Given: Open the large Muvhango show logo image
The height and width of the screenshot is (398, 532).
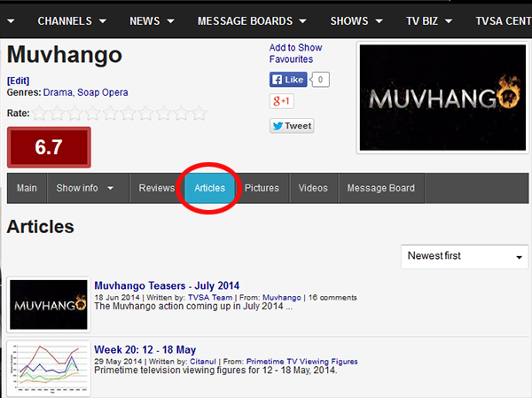Looking at the screenshot, I should pos(442,98).
